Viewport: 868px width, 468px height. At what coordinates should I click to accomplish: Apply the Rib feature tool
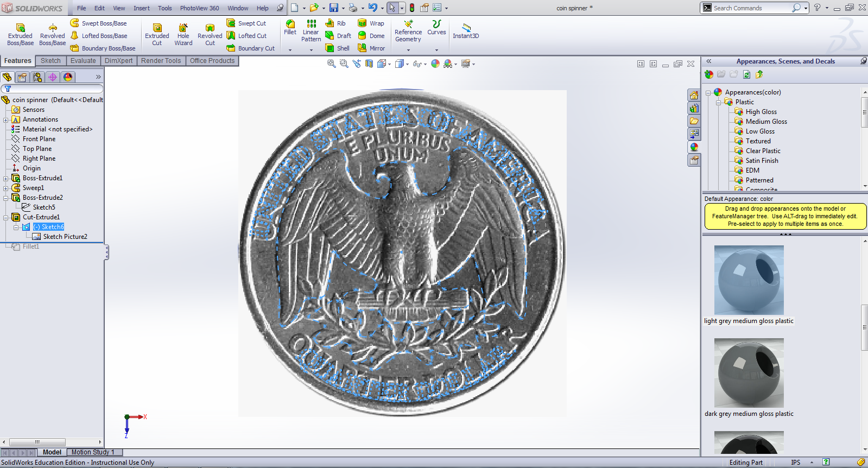[335, 23]
